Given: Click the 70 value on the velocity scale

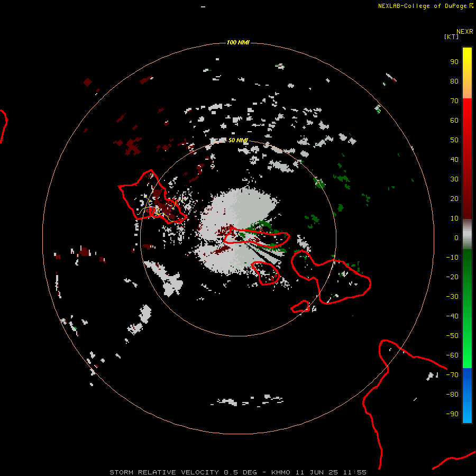Looking at the screenshot, I should click(x=454, y=101).
